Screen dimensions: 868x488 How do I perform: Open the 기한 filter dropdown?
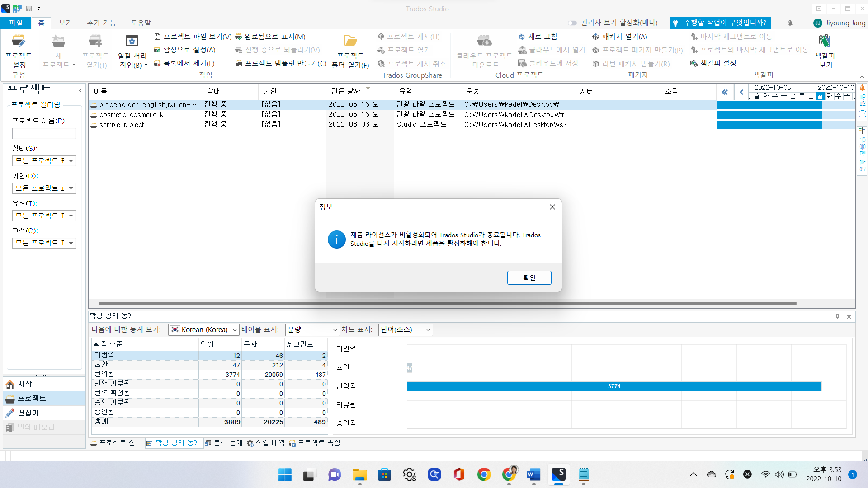pos(44,188)
